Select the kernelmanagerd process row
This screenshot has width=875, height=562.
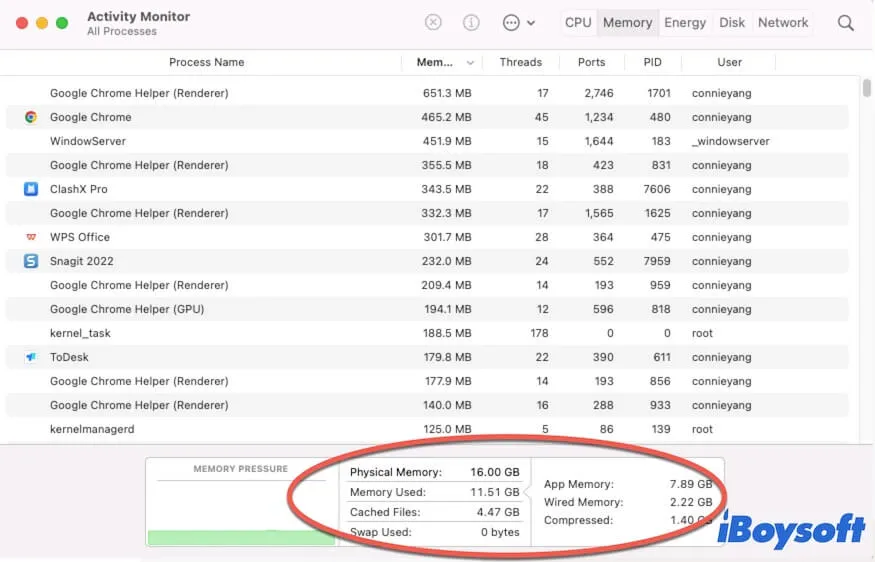427,429
